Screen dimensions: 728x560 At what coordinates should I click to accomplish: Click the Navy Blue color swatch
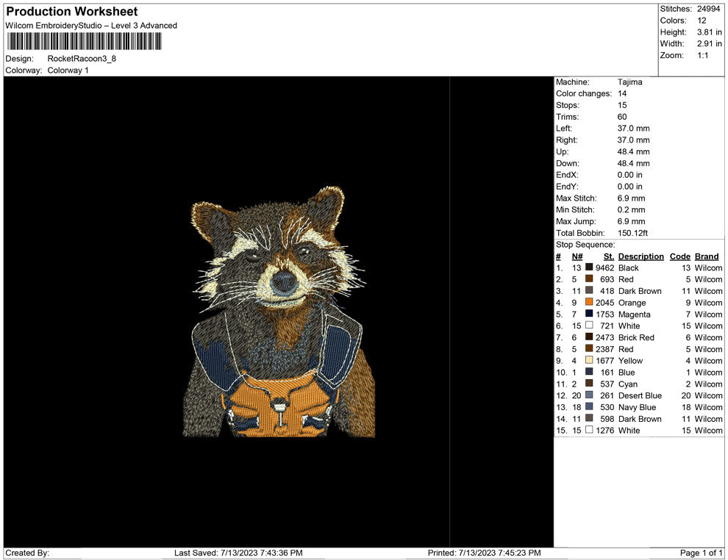tap(589, 407)
